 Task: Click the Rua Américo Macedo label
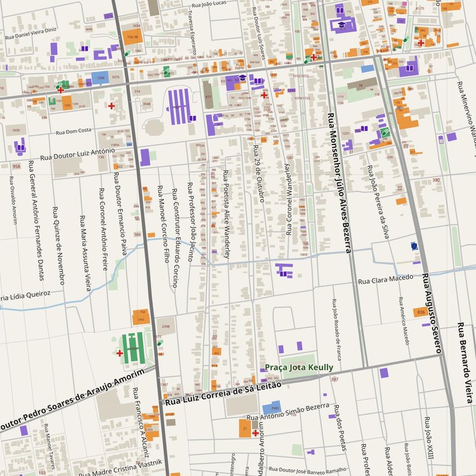tap(404, 321)
